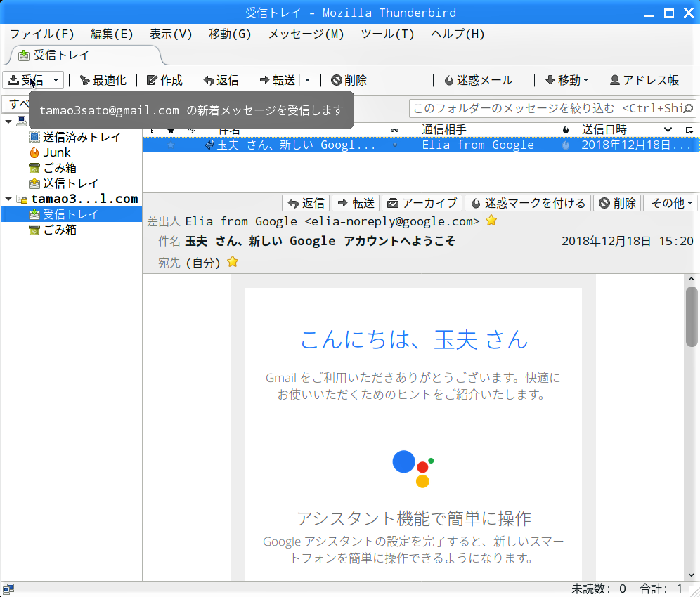Click the online status icon in status bar
Viewport: 700px width, 597px height.
8,589
